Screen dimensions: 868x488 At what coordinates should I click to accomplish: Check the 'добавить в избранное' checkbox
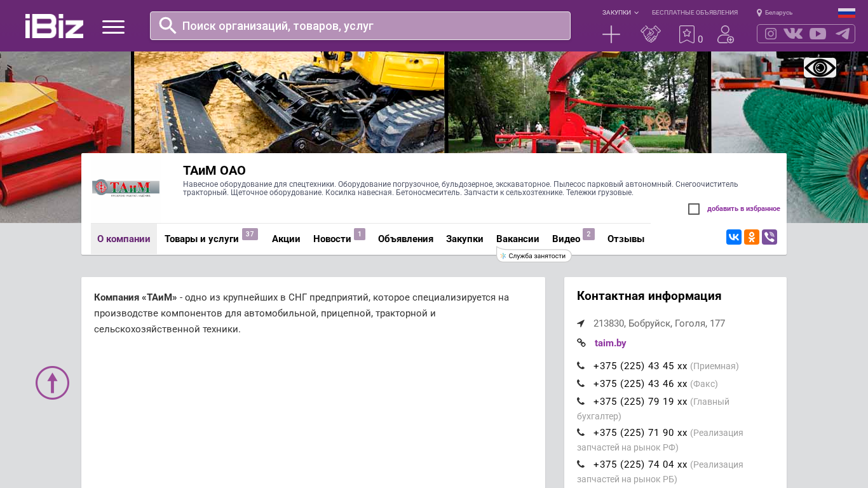pyautogui.click(x=694, y=209)
